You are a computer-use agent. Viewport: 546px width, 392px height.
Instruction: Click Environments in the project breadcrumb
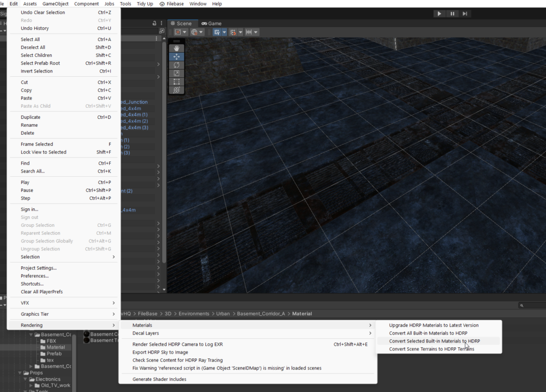(x=194, y=314)
